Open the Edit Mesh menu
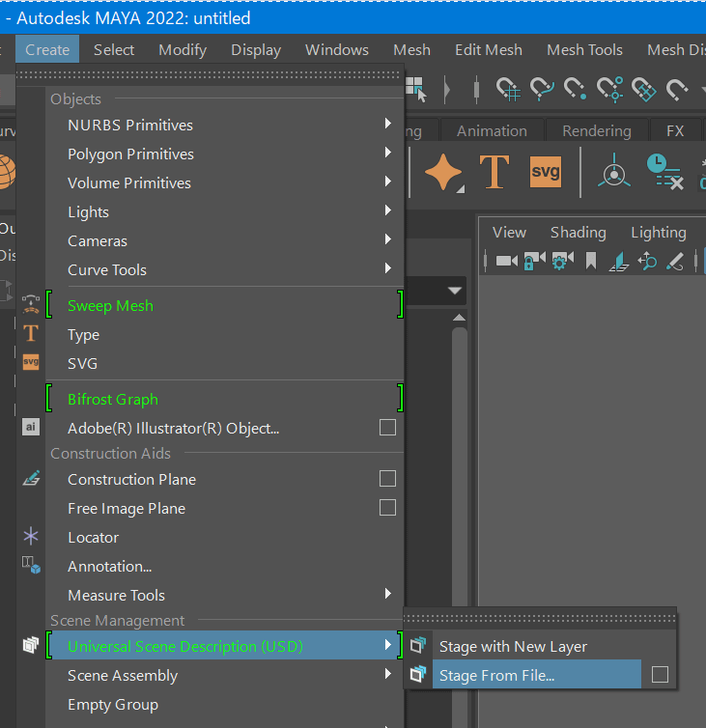Screen dimensions: 706x728 coord(488,49)
